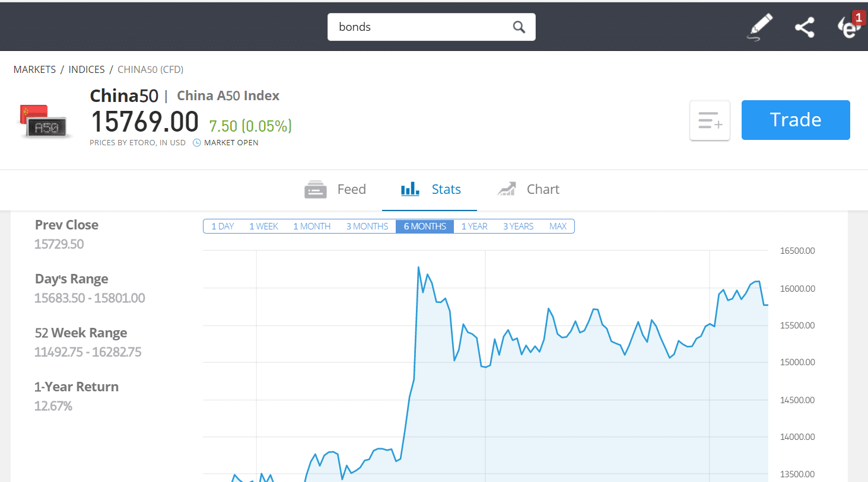Click the China A50 flag logo

[46, 122]
